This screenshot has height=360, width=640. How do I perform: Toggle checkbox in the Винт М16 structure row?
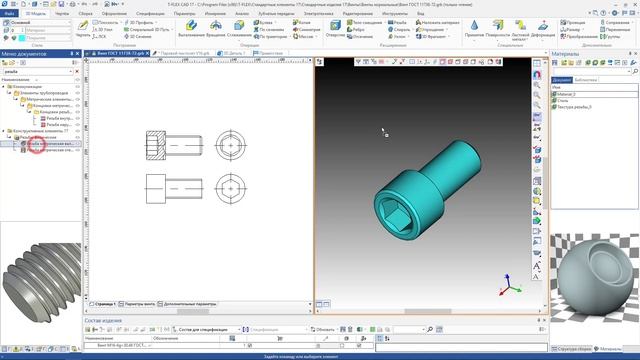coord(250,345)
